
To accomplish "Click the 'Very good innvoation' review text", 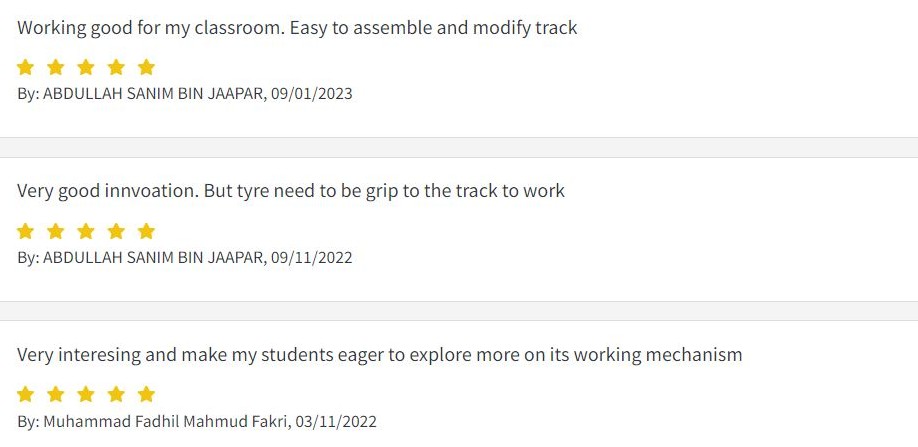I will click(x=291, y=190).
